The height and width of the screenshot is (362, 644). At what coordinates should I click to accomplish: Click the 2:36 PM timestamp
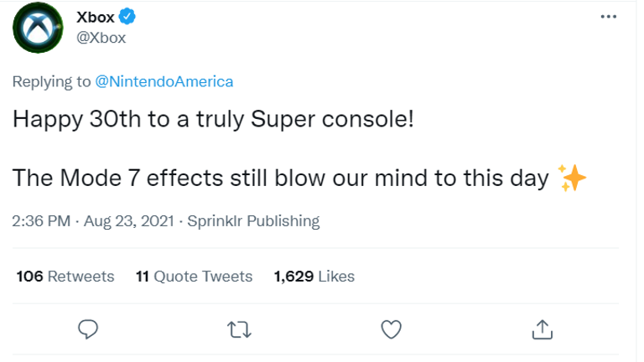point(41,221)
